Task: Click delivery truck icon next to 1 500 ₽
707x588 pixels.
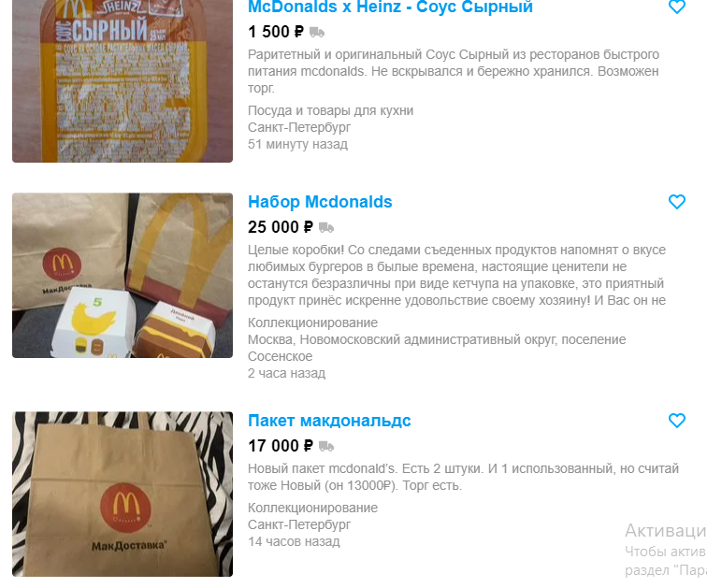Action: tap(317, 33)
